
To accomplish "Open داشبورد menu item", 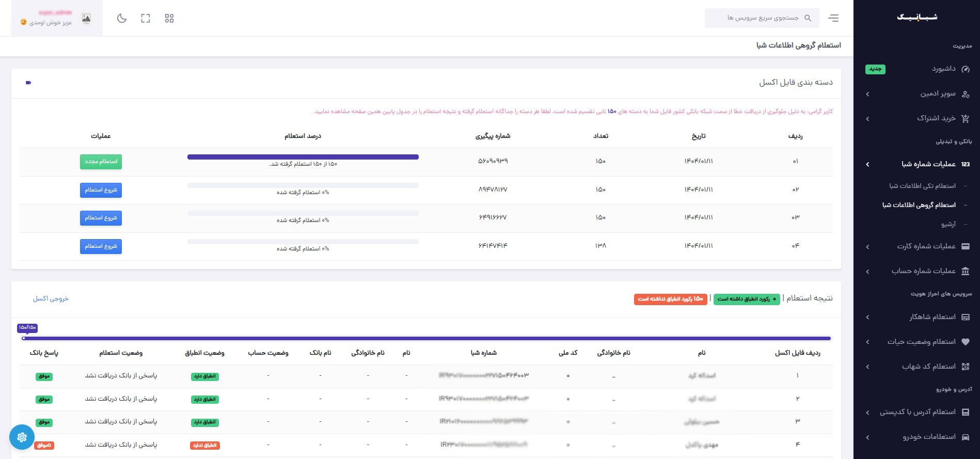I will (x=943, y=69).
